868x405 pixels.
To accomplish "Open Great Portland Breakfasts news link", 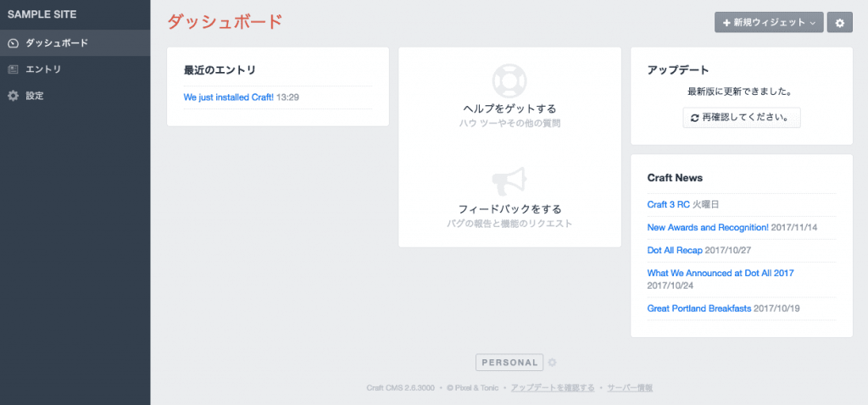I will (x=698, y=308).
